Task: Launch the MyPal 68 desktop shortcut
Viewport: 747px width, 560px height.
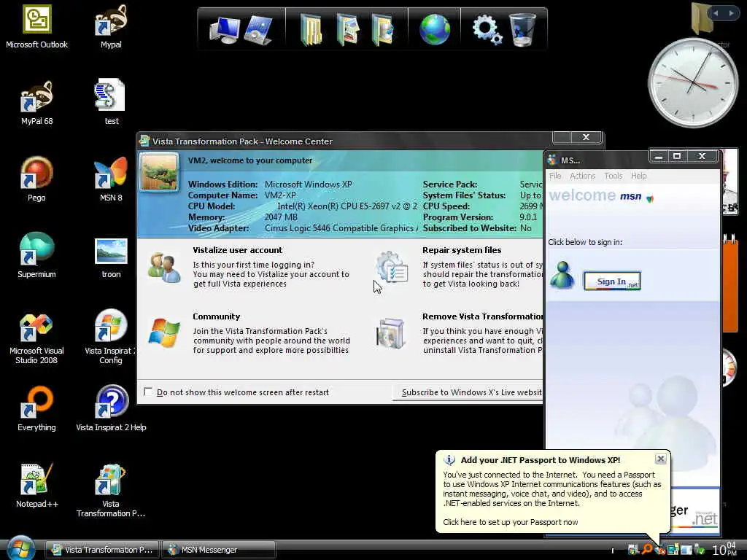Action: tap(36, 103)
